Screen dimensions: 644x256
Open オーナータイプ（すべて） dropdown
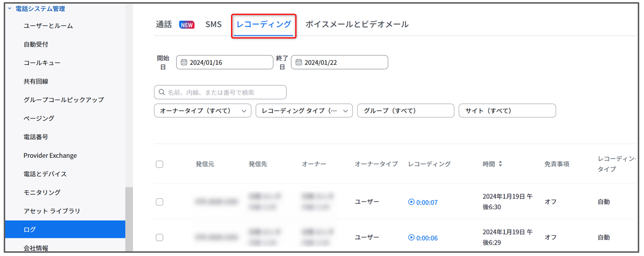click(x=203, y=111)
